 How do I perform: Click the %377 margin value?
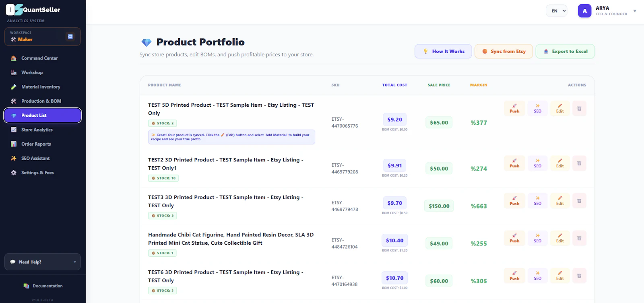tap(479, 123)
